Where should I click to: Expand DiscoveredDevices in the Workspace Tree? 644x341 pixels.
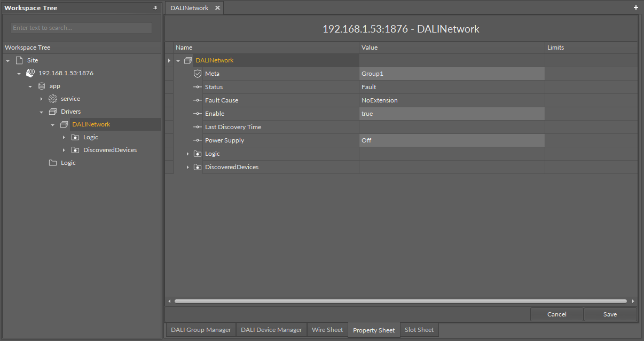coord(64,150)
